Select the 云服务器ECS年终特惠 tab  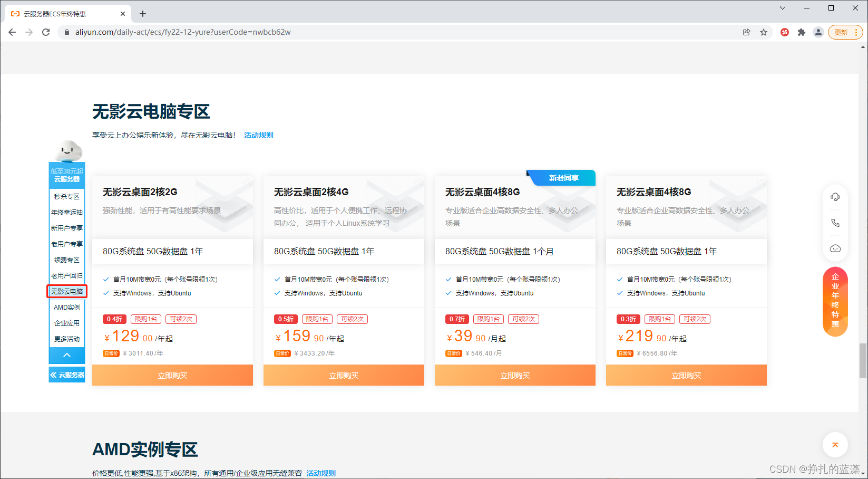(69, 14)
